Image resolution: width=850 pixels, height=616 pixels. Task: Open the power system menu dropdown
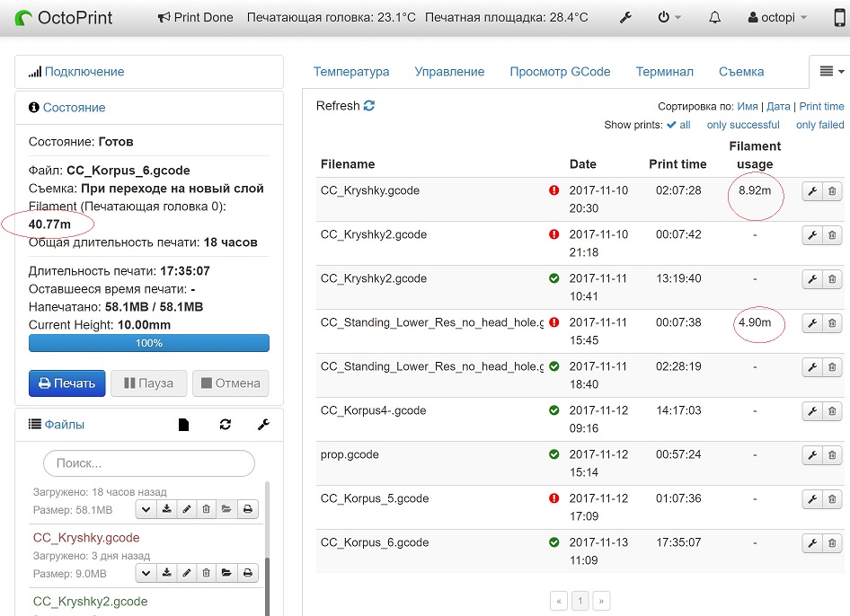(669, 18)
